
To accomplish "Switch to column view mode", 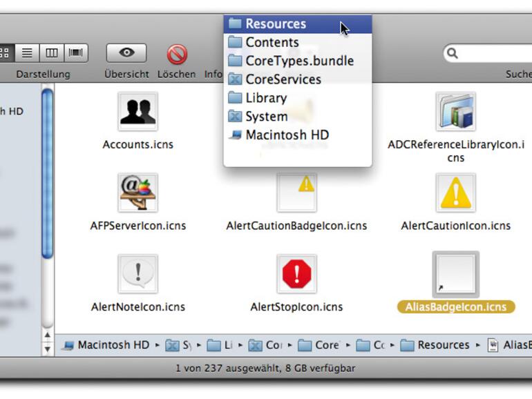I will pos(52,53).
